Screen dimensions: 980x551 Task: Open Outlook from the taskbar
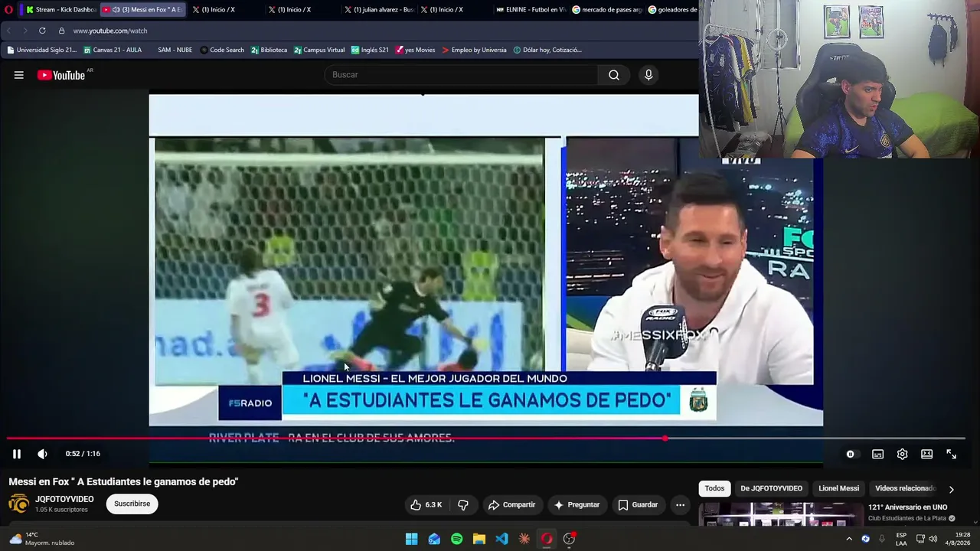[434, 539]
